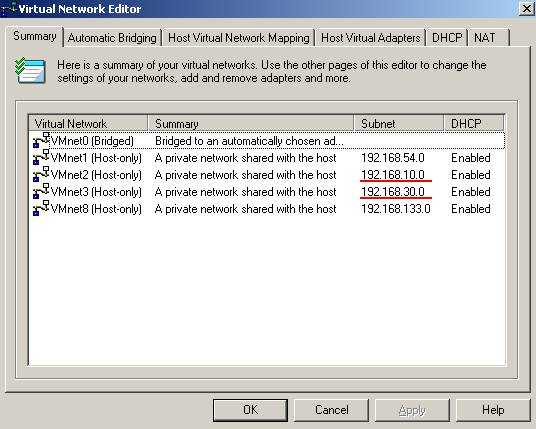Image resolution: width=536 pixels, height=429 pixels.
Task: Select the VMnet8 (Host-only) row
Action: pos(267,209)
